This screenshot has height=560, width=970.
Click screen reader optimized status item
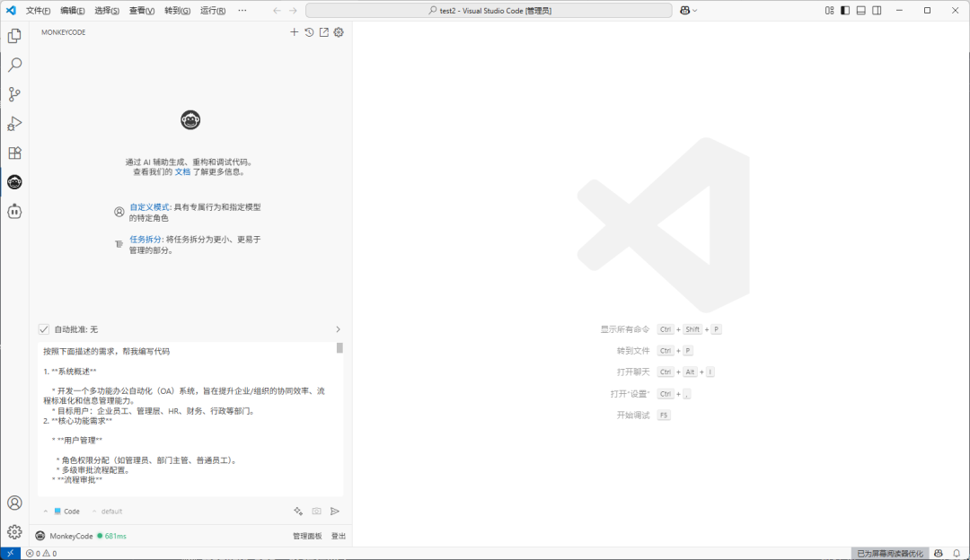coord(889,553)
